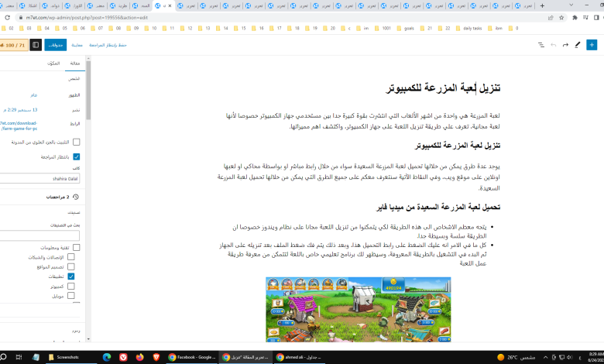Open the Edge browser taskbar icon
The image size is (604, 364).
(107, 357)
